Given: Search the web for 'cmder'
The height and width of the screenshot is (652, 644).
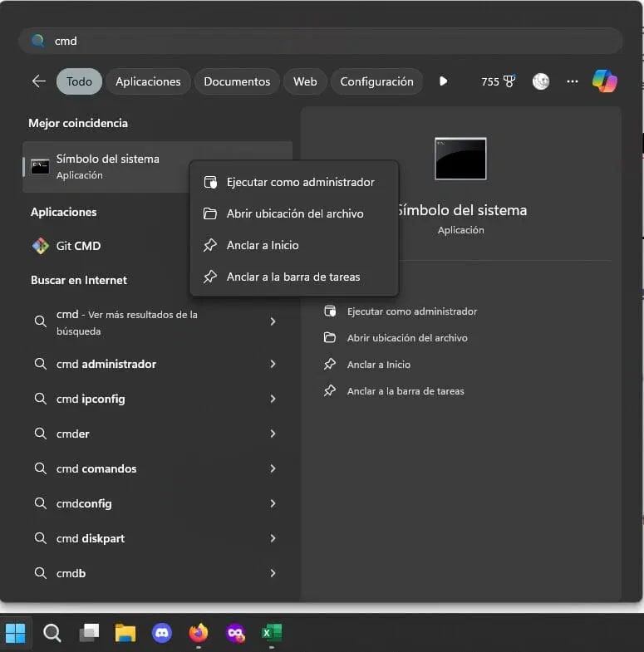Looking at the screenshot, I should 157,434.
